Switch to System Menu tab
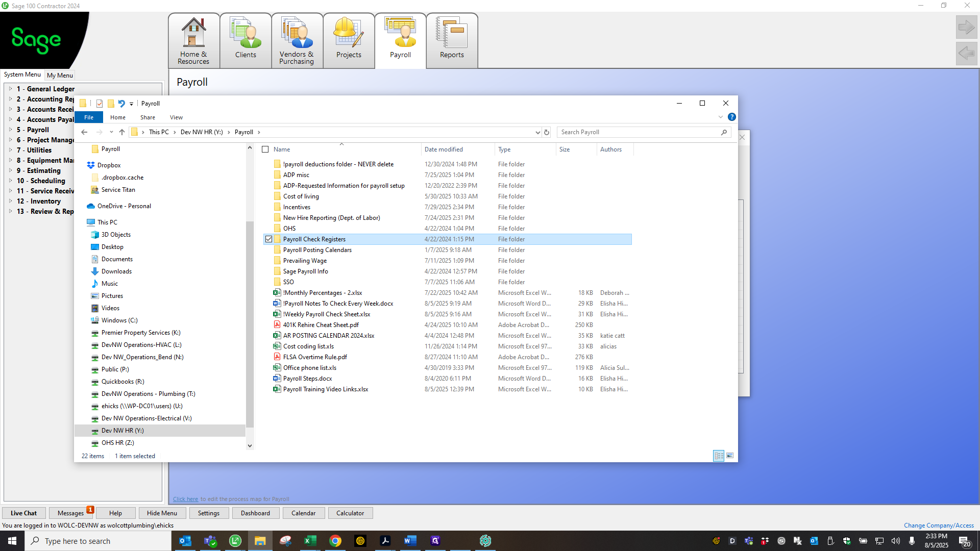 click(x=22, y=74)
